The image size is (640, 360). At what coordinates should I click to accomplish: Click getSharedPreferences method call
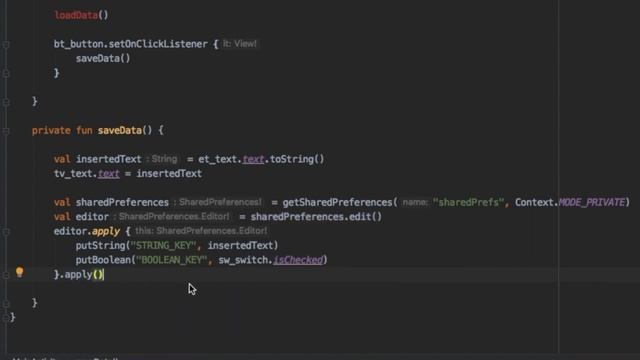point(337,202)
